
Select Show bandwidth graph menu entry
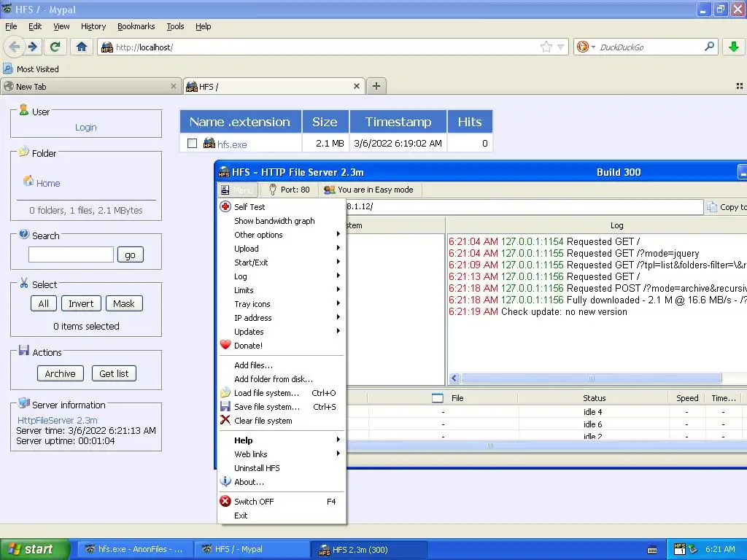pyautogui.click(x=281, y=221)
